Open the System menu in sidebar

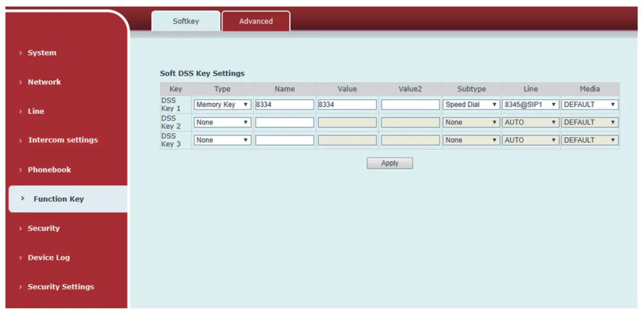click(x=41, y=53)
